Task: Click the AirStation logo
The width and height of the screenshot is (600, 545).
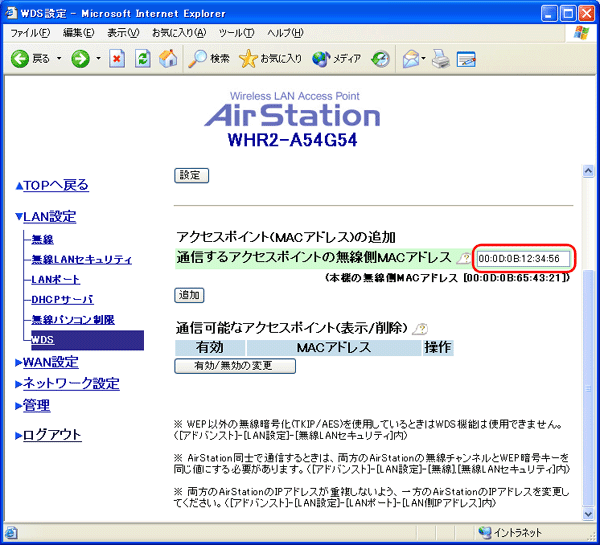Action: [292, 115]
